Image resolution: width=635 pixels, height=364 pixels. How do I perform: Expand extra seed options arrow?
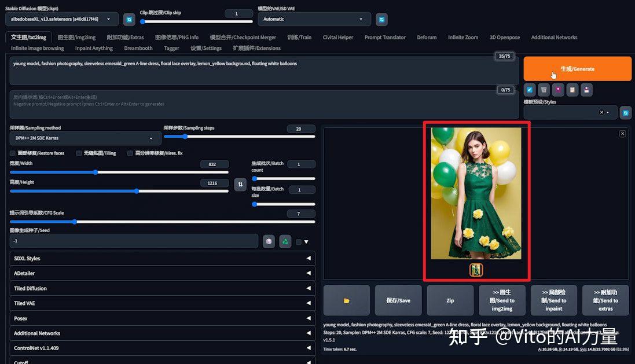306,242
